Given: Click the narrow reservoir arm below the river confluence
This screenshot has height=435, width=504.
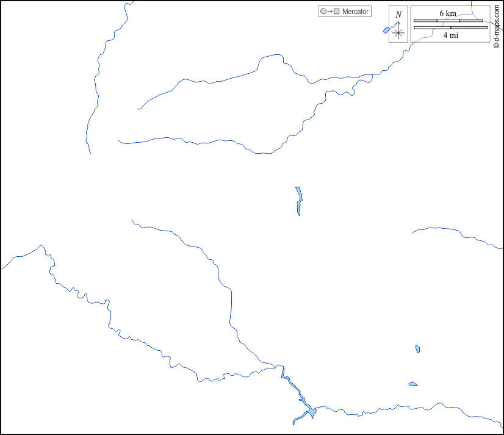Looking at the screenshot, I should tap(292, 384).
